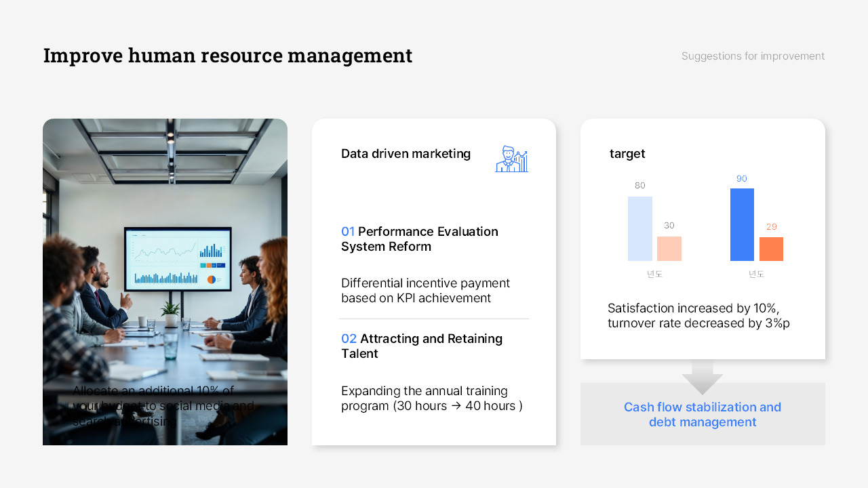Select the orange bar labeled 29
Screen dimensions: 868x488
point(772,249)
